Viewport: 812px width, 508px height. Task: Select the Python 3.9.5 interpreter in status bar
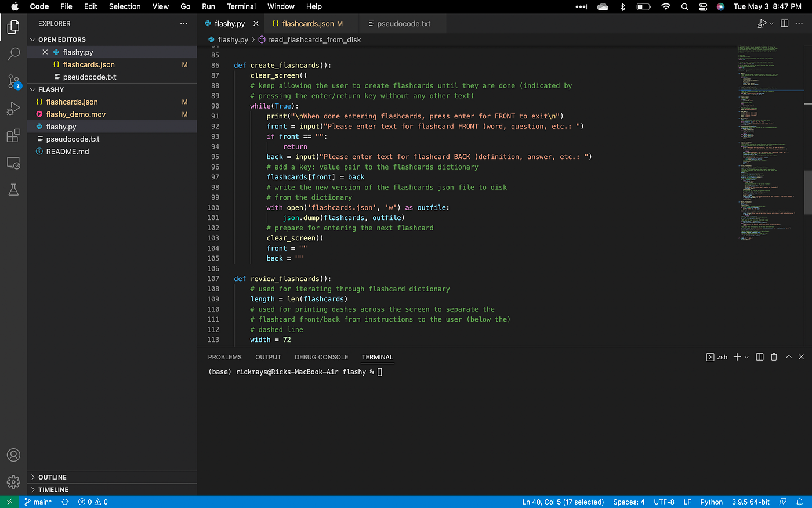point(751,502)
